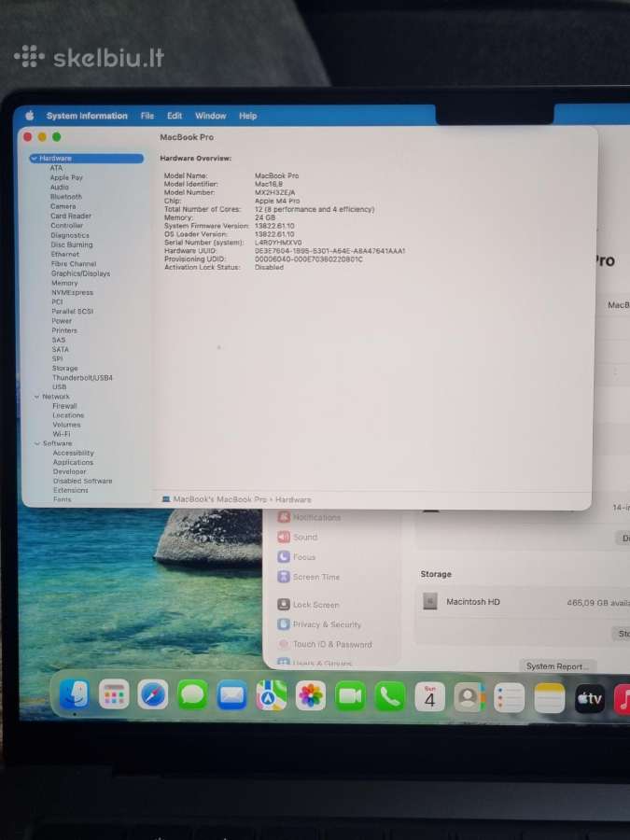This screenshot has width=630, height=840.
Task: Open Photos from the Dock
Action: click(311, 695)
